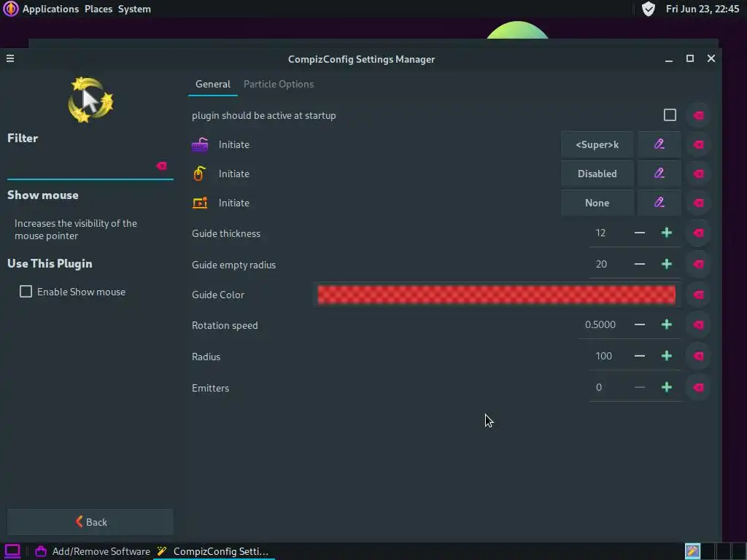Reset Radius to default
Screen dimensions: 747x560
click(x=698, y=356)
